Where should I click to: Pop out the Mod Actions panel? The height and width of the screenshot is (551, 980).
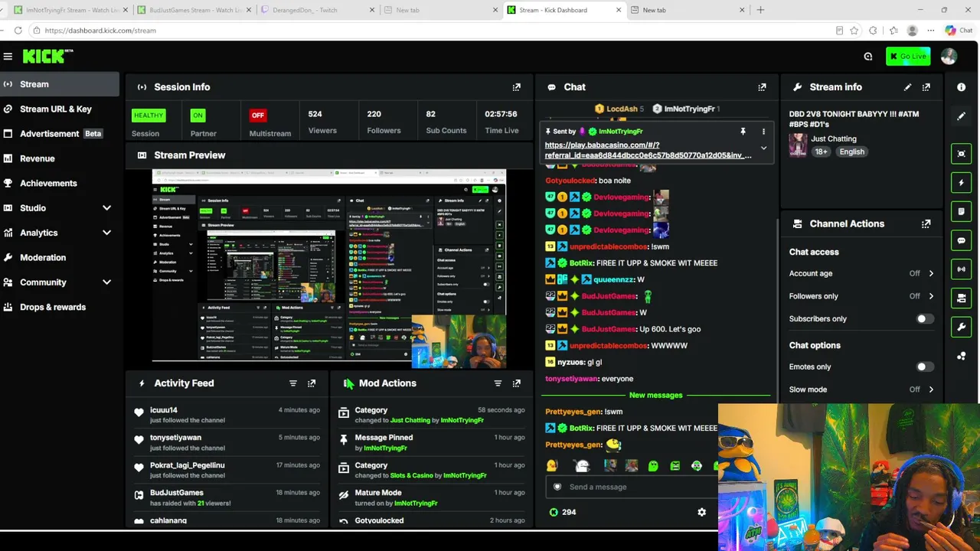517,383
